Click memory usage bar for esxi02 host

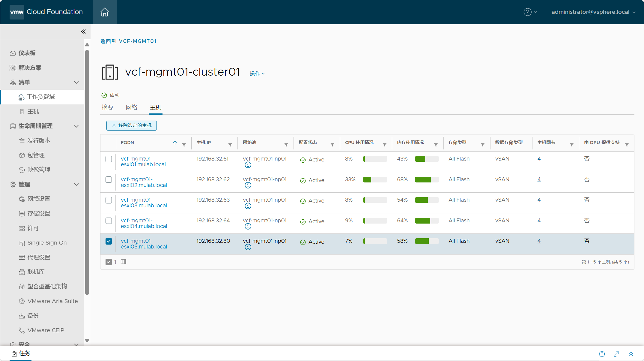427,179
